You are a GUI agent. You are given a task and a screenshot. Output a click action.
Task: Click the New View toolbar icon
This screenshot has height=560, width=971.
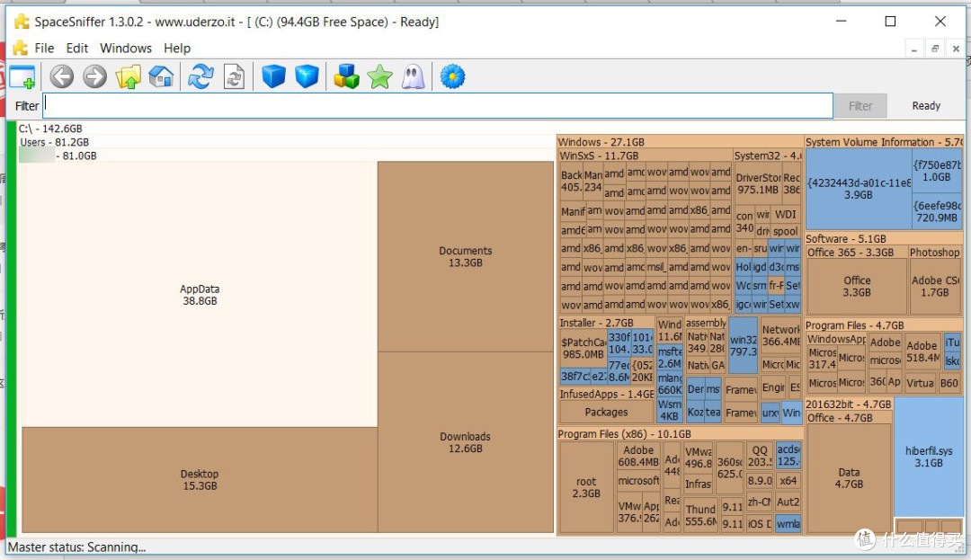coord(22,77)
